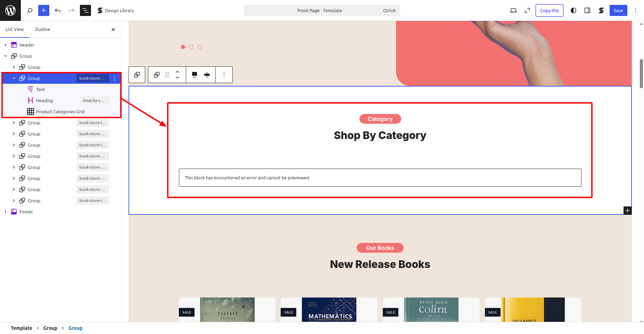The height and width of the screenshot is (334, 644).
Task: Click the WordPress logo icon
Action: click(10, 10)
